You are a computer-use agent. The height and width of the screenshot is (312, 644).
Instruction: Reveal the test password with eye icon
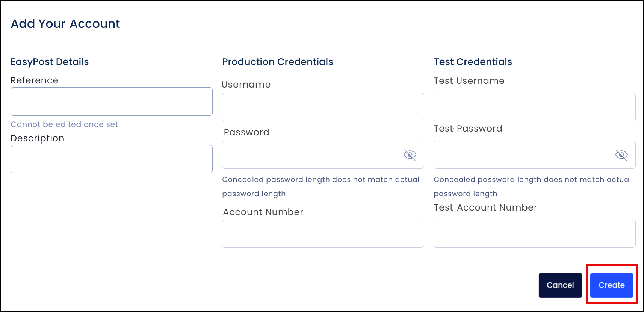tap(621, 155)
